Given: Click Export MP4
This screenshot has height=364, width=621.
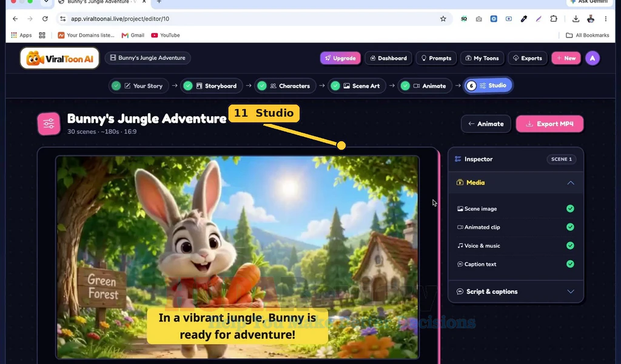Looking at the screenshot, I should pos(549,124).
